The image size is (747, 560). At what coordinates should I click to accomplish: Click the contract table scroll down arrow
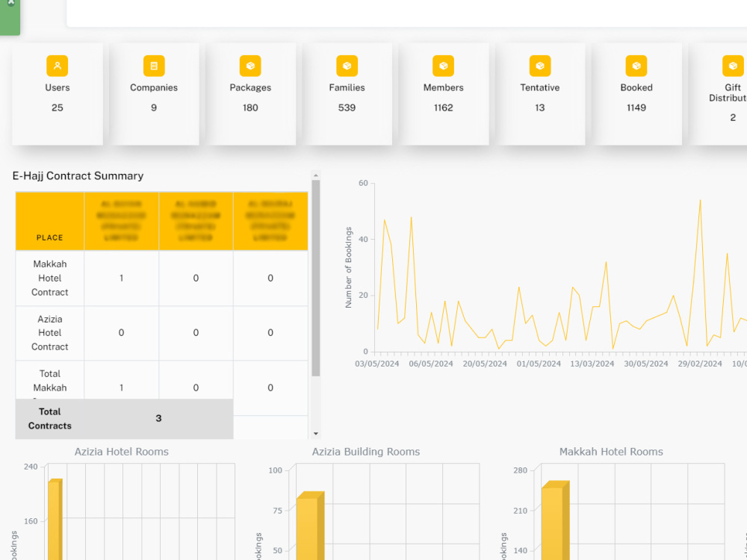point(316,434)
